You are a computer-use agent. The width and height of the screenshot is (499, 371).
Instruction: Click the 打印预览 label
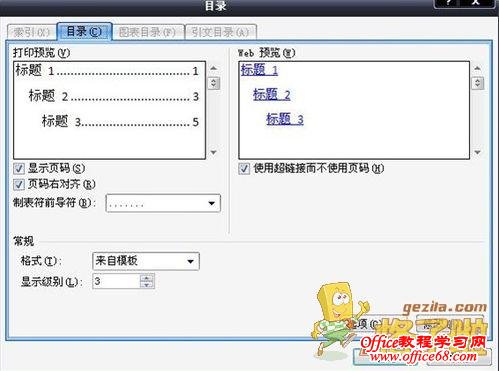pos(42,53)
